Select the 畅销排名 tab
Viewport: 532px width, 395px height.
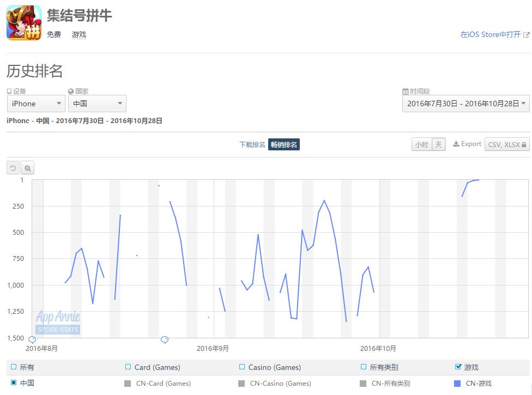click(283, 144)
